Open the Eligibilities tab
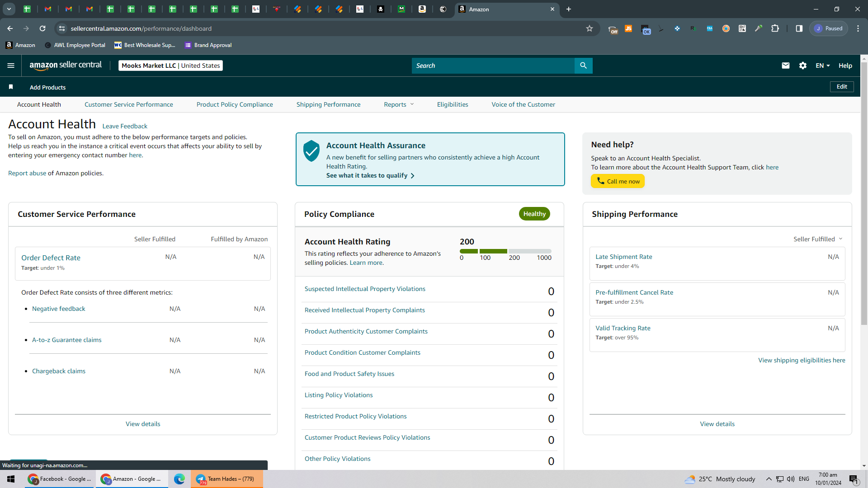The image size is (868, 488). pyautogui.click(x=453, y=104)
